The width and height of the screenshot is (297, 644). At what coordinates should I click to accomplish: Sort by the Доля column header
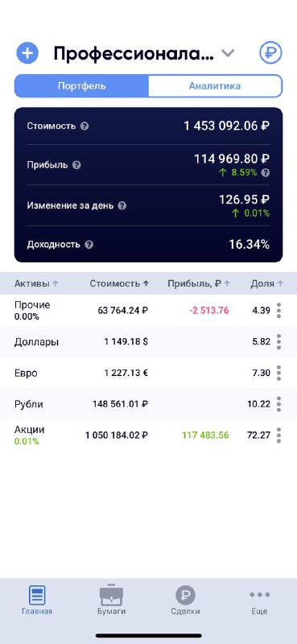267,283
